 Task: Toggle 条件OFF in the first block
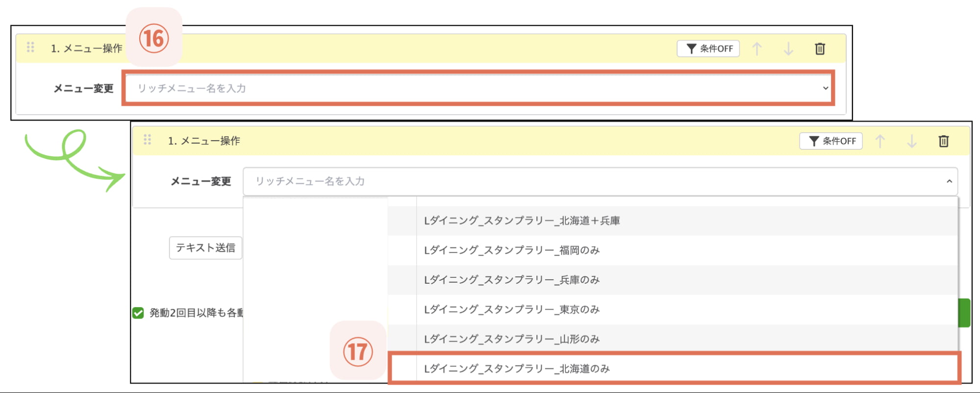[x=708, y=48]
